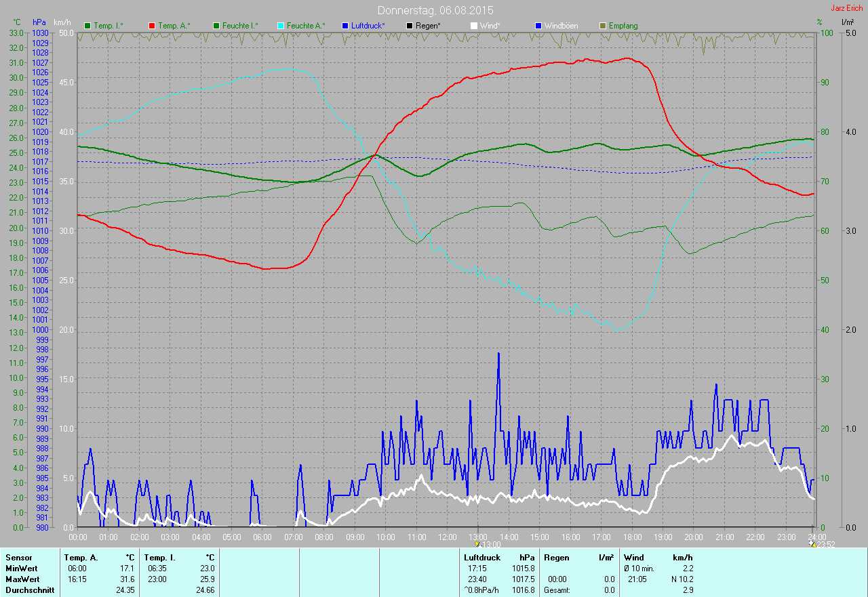This screenshot has height=597, width=868.
Task: Click the blue Windböen legend square
Action: tap(538, 26)
